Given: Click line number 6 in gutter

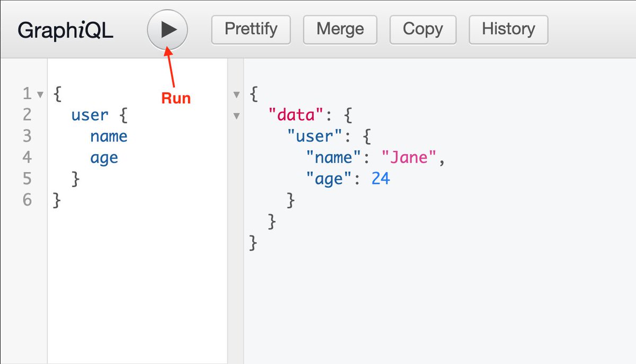Looking at the screenshot, I should point(27,200).
